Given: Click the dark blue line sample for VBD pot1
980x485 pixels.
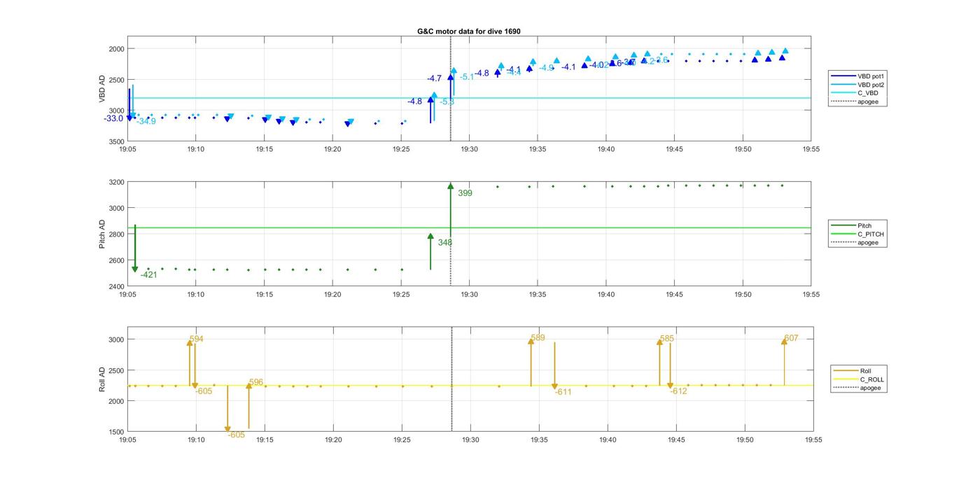Looking at the screenshot, I should (842, 76).
